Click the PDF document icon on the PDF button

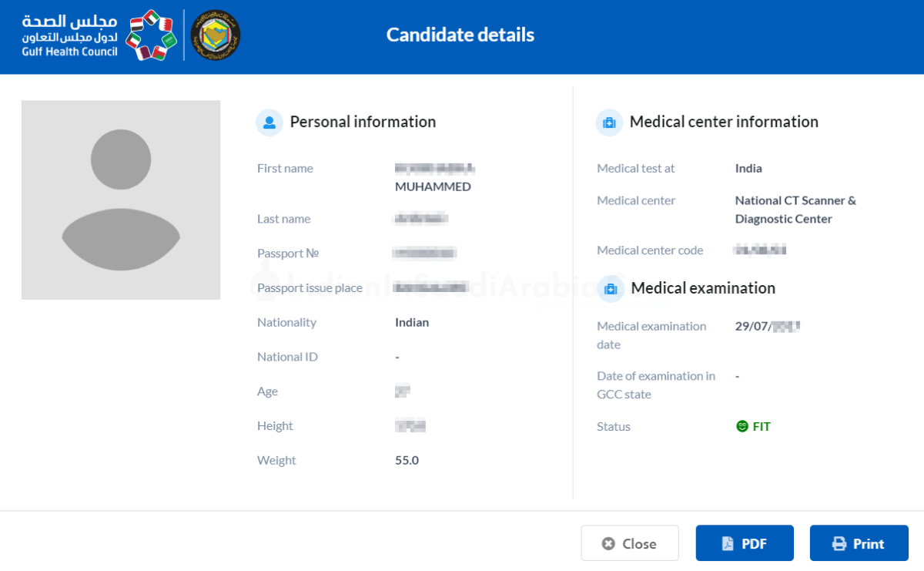click(728, 543)
